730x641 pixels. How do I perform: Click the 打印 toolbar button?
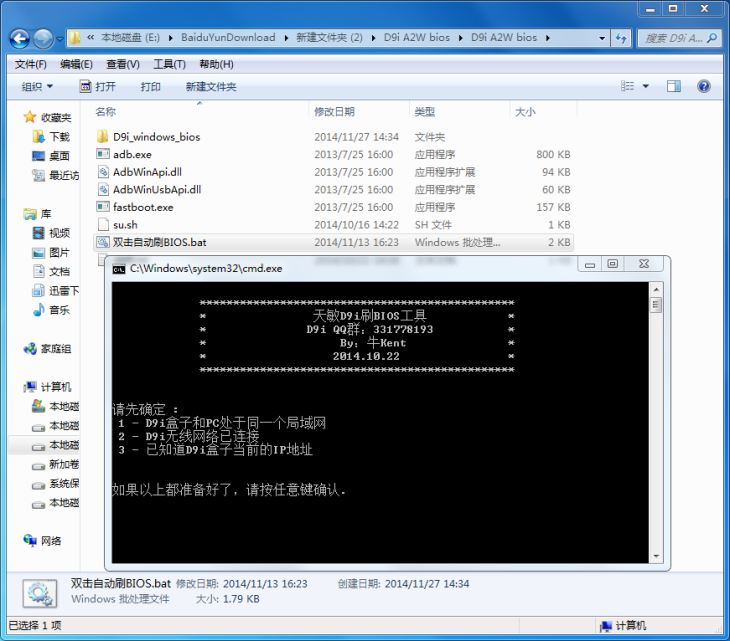pyautogui.click(x=150, y=87)
